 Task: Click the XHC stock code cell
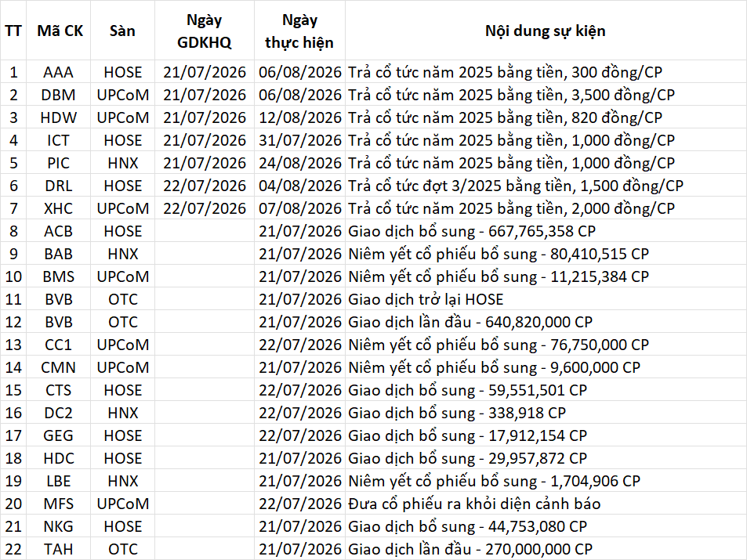pos(59,208)
